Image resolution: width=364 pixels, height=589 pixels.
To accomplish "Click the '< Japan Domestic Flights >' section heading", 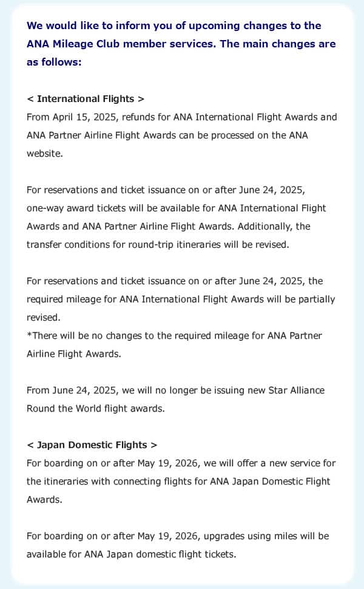I will point(92,444).
